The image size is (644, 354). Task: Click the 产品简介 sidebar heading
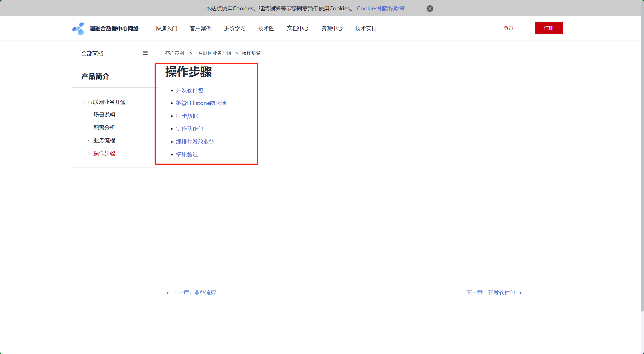(x=95, y=76)
